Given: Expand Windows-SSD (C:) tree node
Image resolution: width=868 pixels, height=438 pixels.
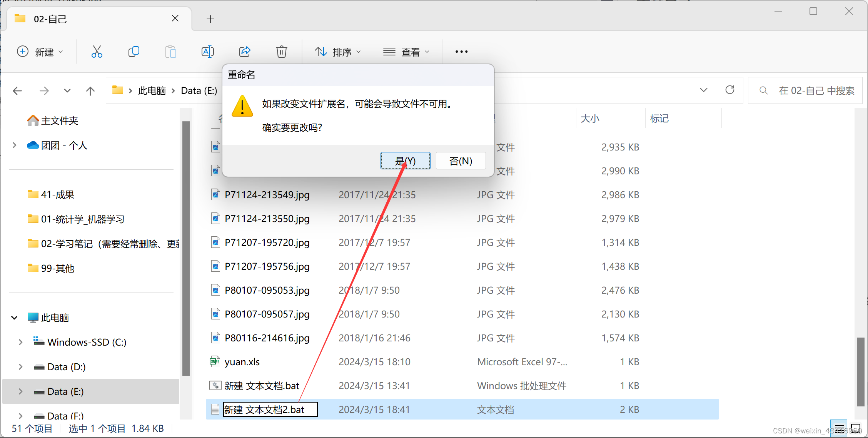Looking at the screenshot, I should 20,342.
